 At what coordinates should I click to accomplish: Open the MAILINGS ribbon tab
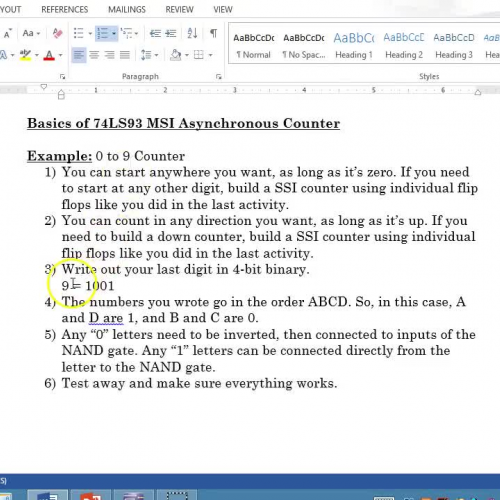click(x=127, y=10)
